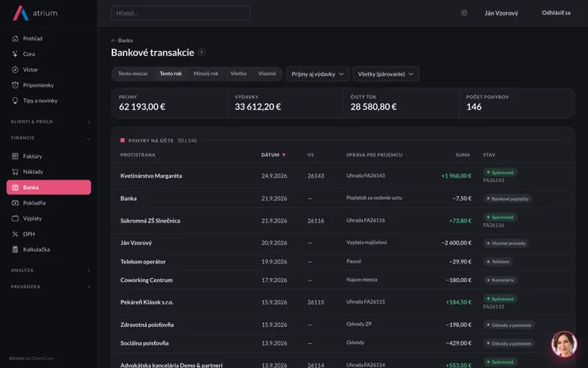
Task: Open Kalkulačka calculator icon in sidebar
Action: 15,249
